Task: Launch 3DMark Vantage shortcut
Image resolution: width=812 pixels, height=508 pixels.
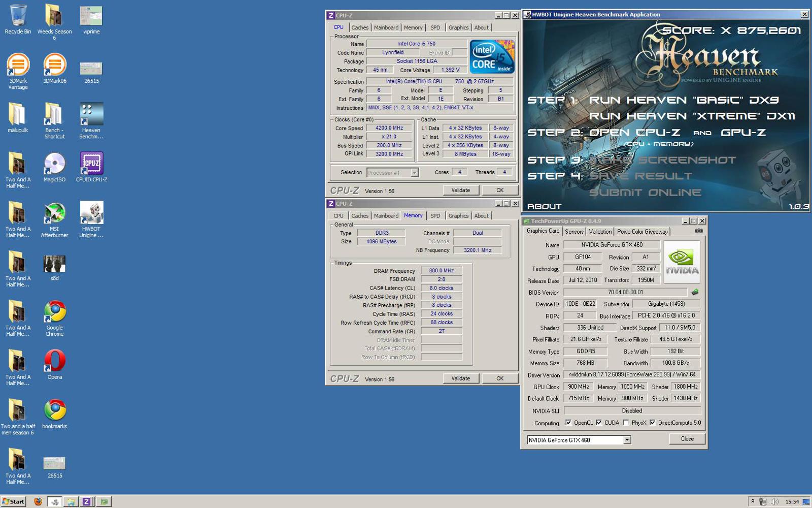Action: coord(18,71)
